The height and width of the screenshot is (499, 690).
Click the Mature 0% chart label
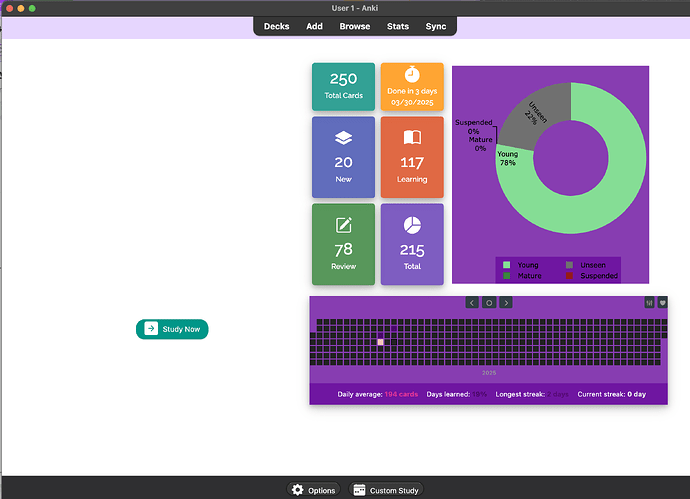point(480,144)
